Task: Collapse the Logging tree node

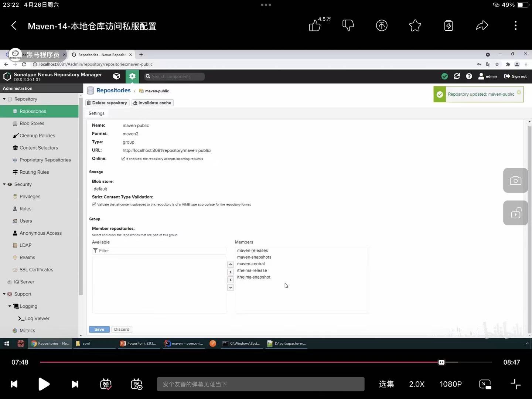Action: (10, 306)
